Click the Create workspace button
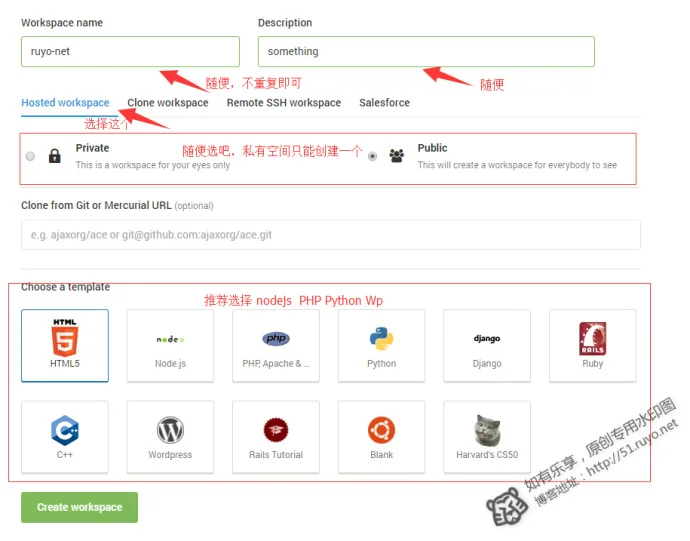Image resolution: width=690 pixels, height=541 pixels. pos(79,507)
